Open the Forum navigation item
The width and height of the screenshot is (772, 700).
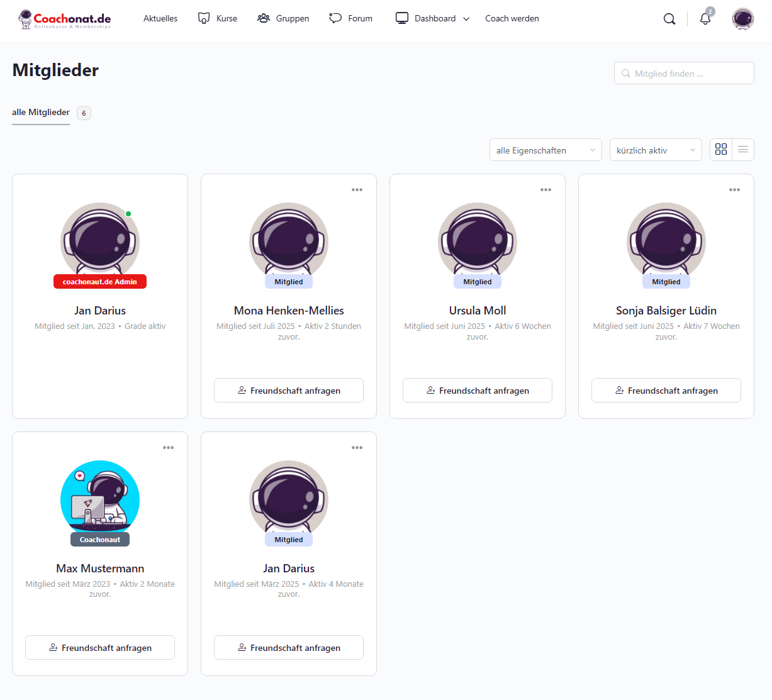351,19
